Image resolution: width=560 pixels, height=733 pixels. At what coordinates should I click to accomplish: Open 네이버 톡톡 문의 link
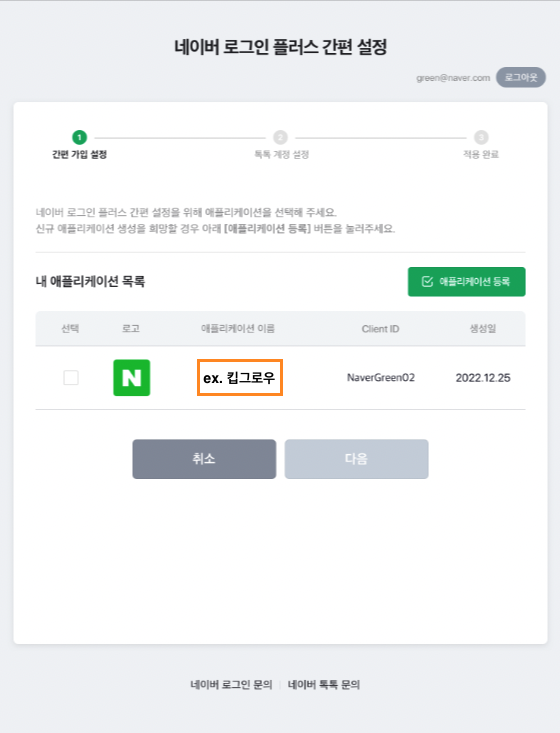[323, 685]
